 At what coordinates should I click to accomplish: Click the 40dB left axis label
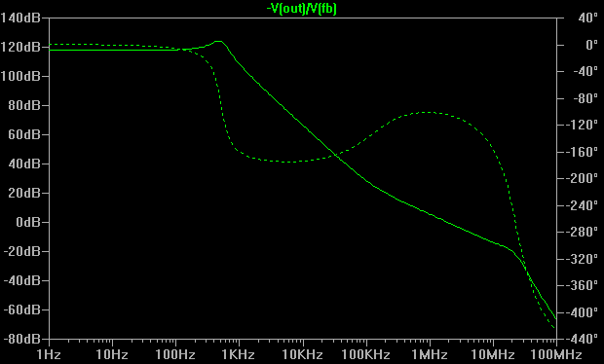[24, 164]
